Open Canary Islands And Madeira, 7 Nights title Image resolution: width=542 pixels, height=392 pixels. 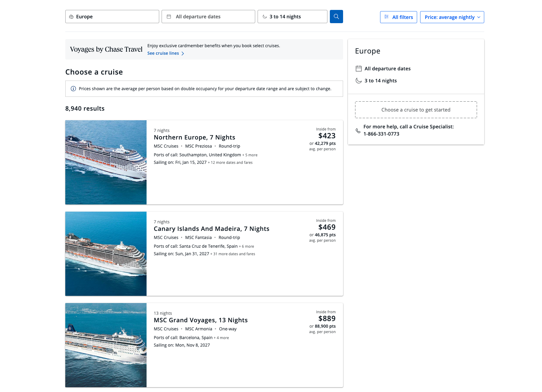212,229
